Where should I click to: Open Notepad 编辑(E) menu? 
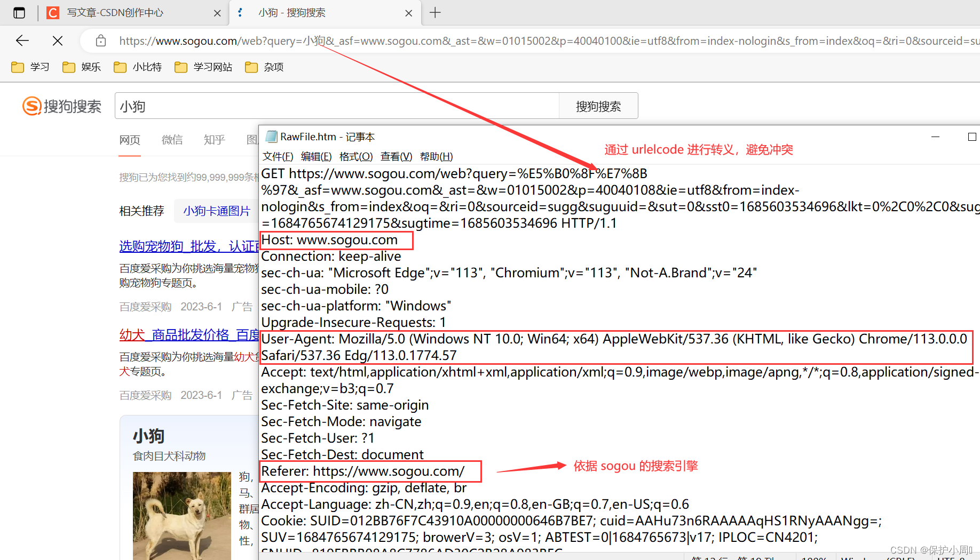[316, 157]
